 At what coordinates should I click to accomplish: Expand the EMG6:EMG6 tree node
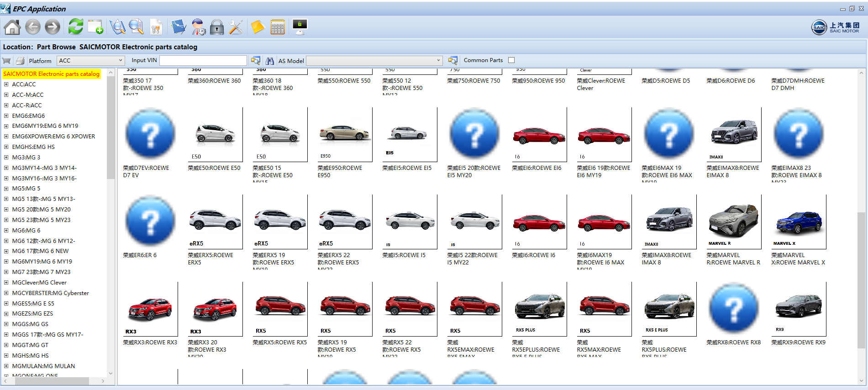[6, 116]
